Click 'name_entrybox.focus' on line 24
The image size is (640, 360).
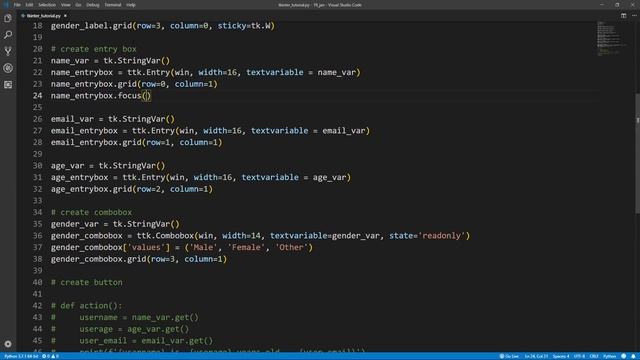tap(96, 96)
